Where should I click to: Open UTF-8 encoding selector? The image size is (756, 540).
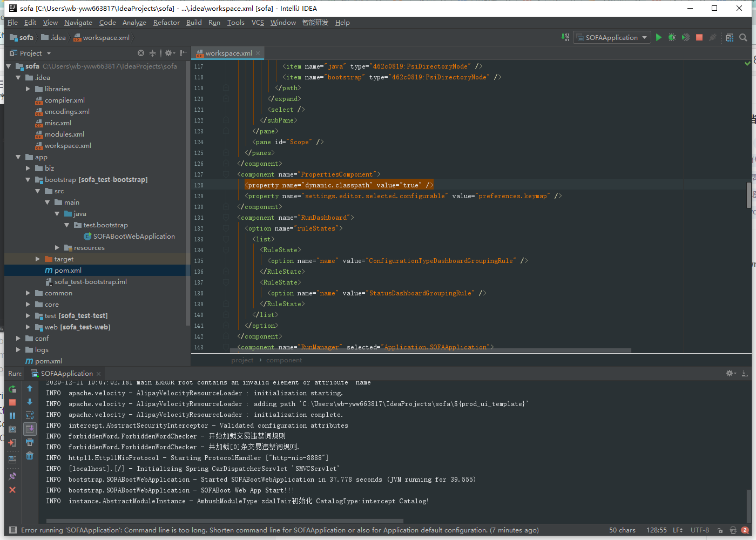click(x=700, y=530)
